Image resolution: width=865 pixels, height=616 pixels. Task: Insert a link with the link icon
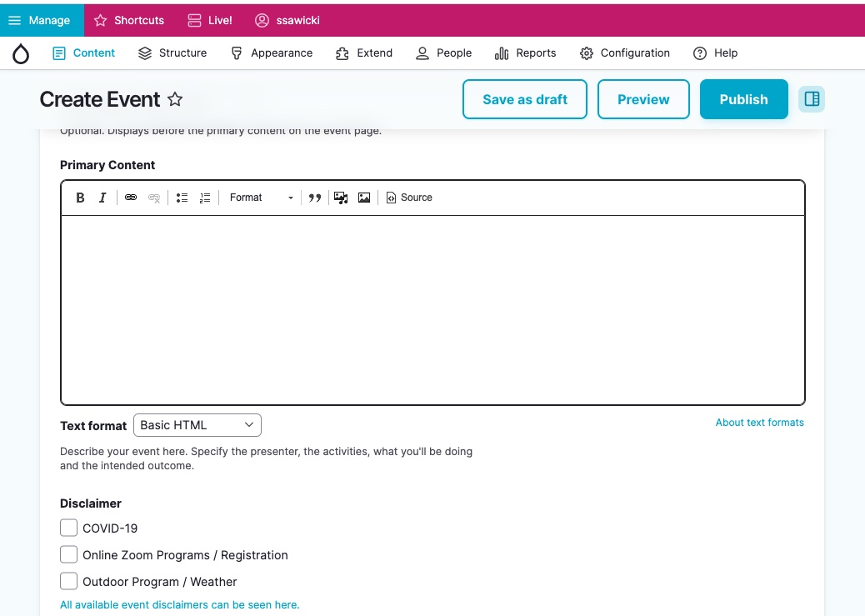(131, 198)
